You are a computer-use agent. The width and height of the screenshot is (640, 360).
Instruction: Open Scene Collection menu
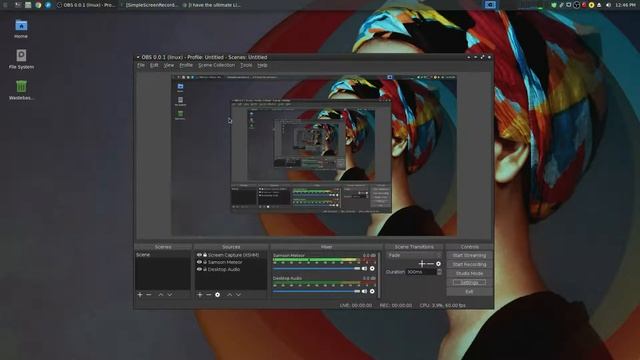tap(216, 65)
